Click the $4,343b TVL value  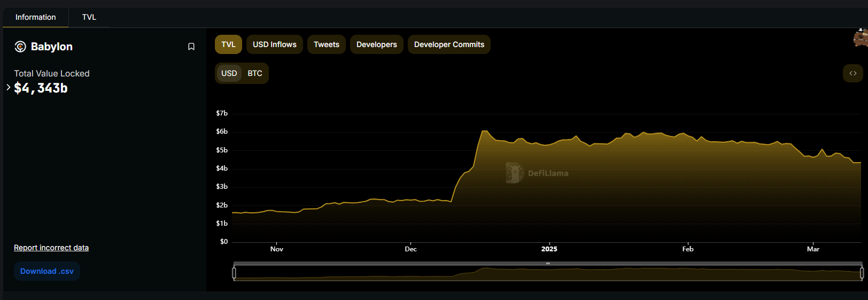(x=41, y=88)
